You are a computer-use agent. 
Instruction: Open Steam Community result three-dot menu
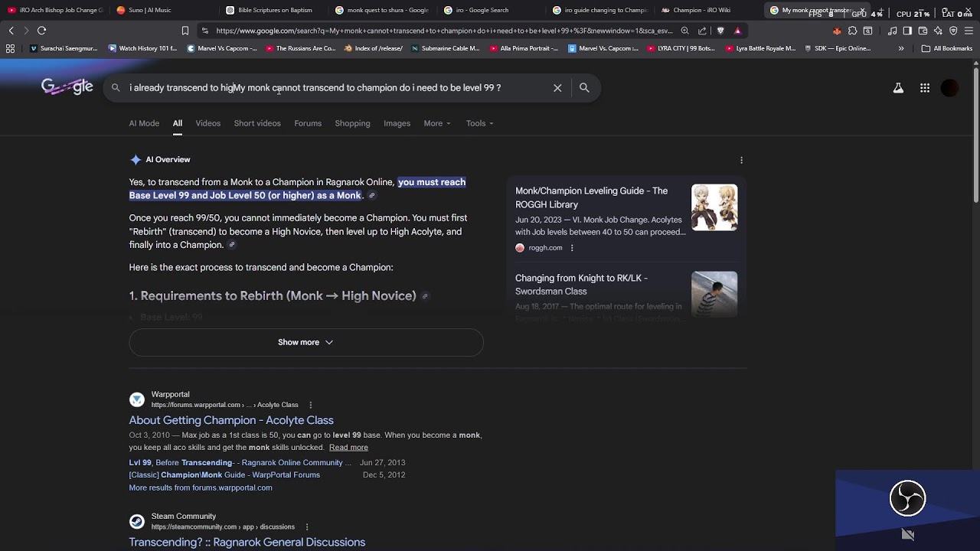[x=307, y=527]
